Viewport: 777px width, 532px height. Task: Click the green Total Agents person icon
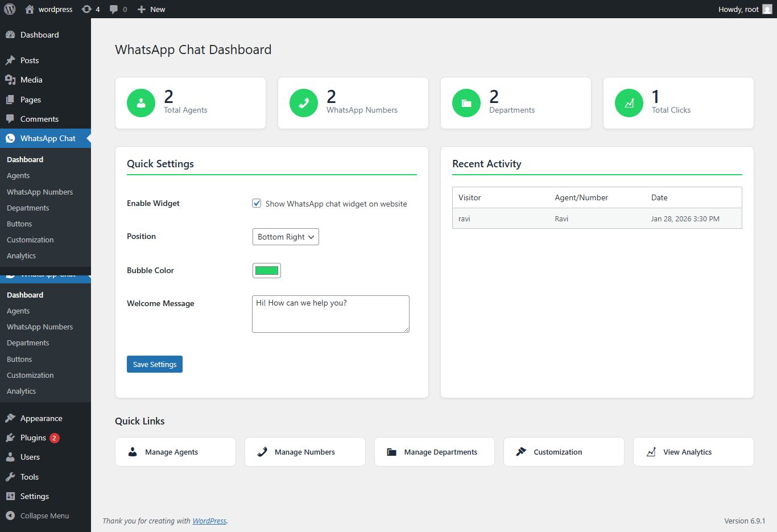pos(141,103)
